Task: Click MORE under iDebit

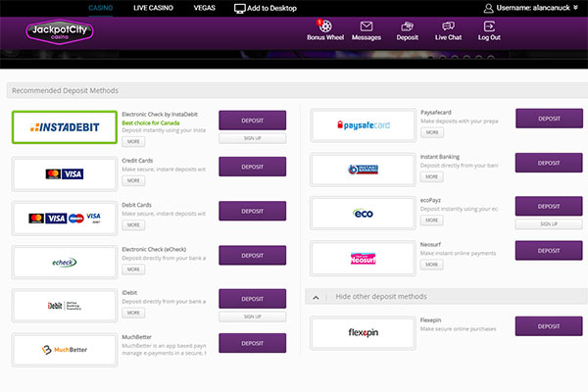Action: click(x=133, y=313)
